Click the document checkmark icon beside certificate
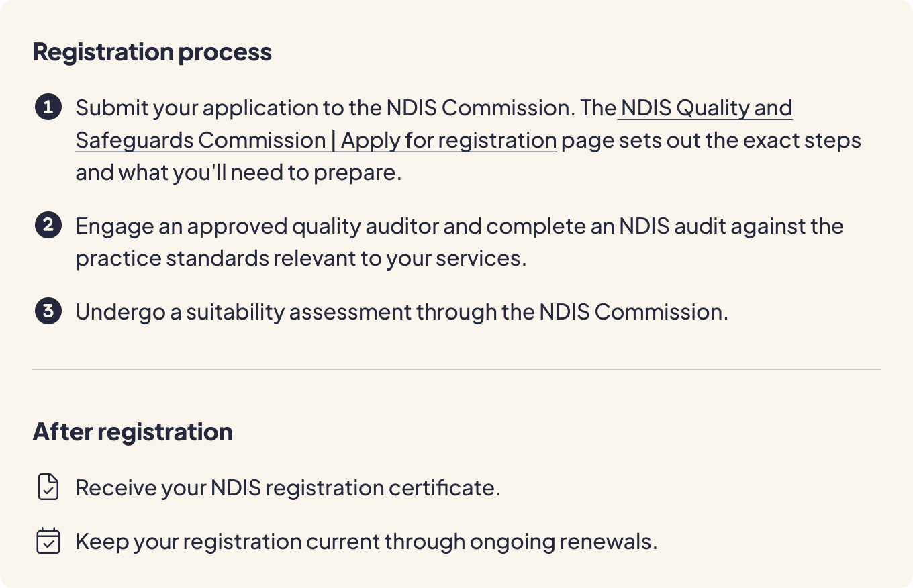The height and width of the screenshot is (588, 913). point(48,487)
